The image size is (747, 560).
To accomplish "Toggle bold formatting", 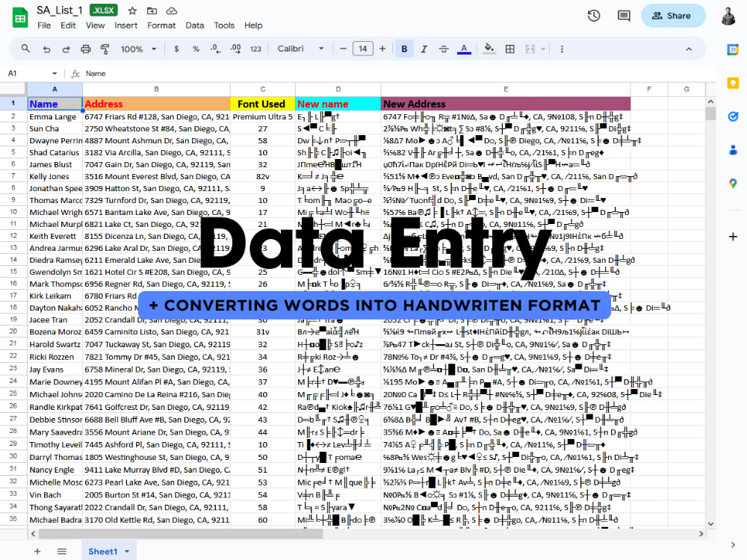I will [x=404, y=49].
